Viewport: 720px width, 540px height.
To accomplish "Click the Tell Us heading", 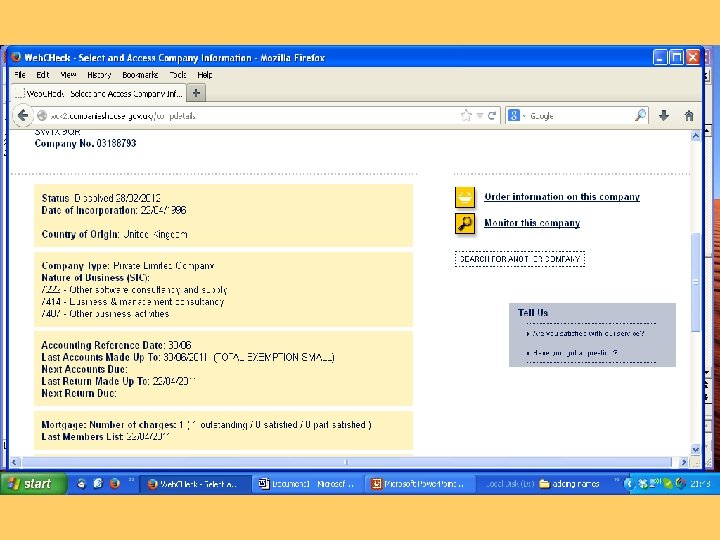I will coord(533,313).
